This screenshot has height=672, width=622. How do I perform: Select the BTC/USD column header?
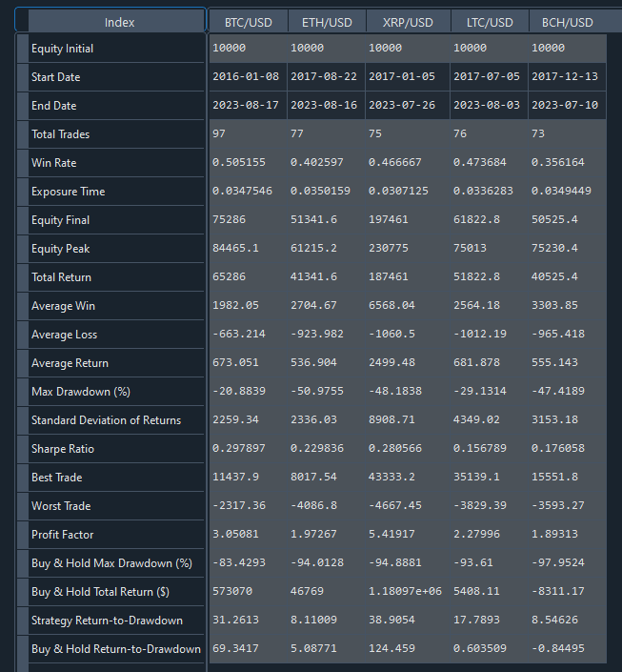tap(248, 22)
